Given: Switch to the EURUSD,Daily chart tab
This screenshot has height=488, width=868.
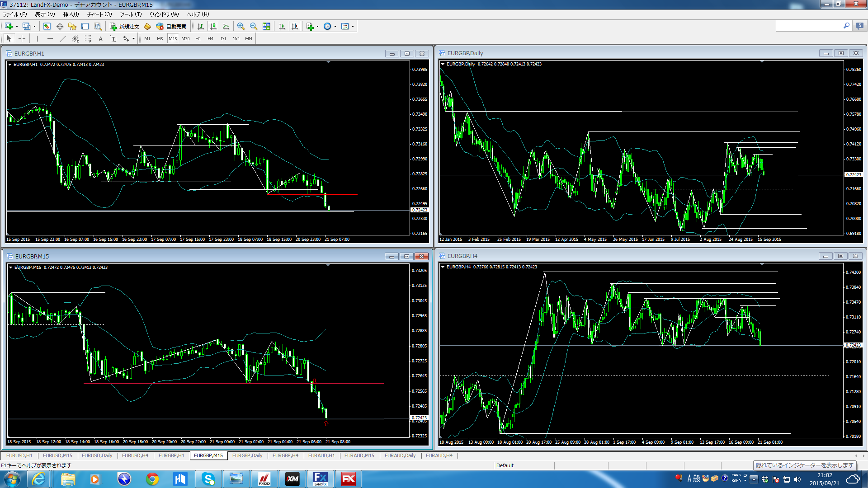Looking at the screenshot, I should pyautogui.click(x=97, y=455).
